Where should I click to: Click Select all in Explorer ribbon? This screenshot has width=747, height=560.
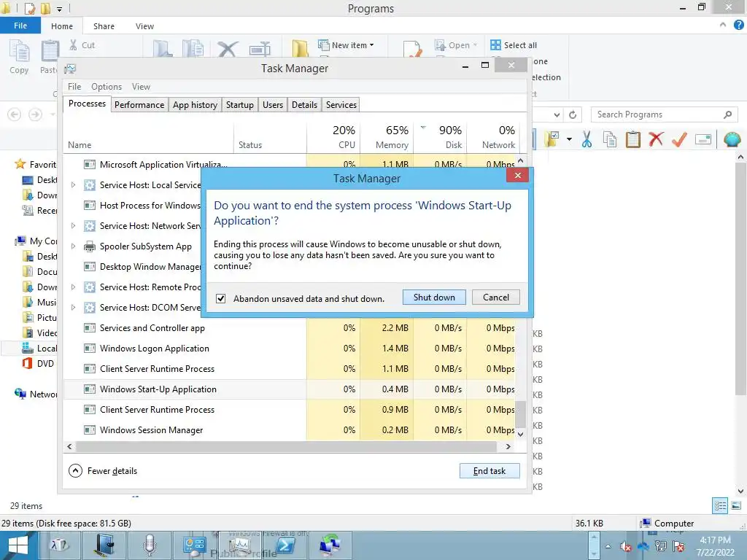tap(514, 45)
